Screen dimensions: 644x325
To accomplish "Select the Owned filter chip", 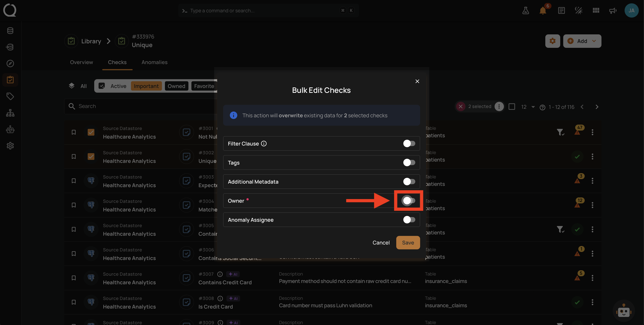I will (x=176, y=86).
